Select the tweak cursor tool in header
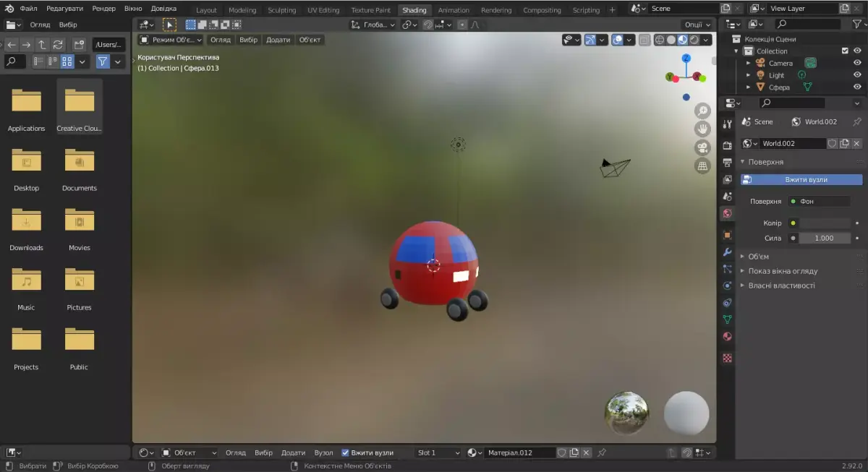 [x=169, y=25]
